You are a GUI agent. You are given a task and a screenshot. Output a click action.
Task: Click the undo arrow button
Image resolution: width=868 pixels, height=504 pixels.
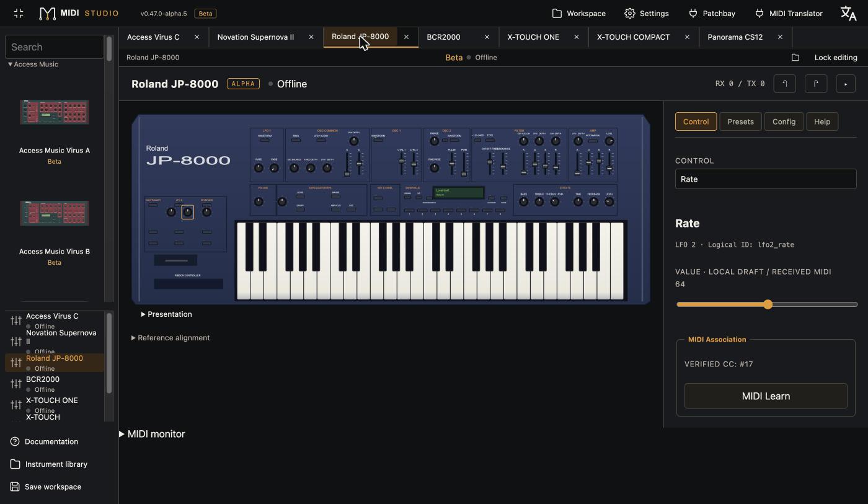tap(784, 84)
